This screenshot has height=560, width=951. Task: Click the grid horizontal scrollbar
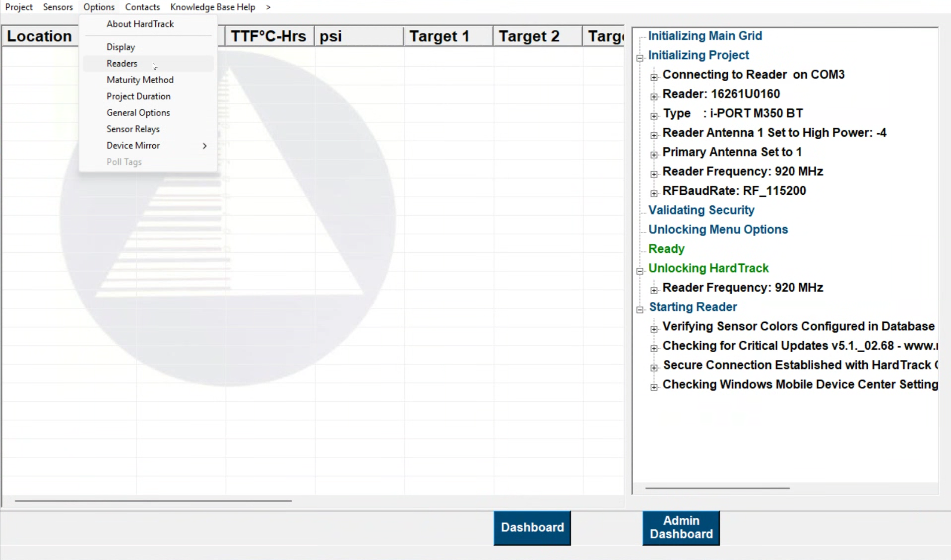point(153,501)
